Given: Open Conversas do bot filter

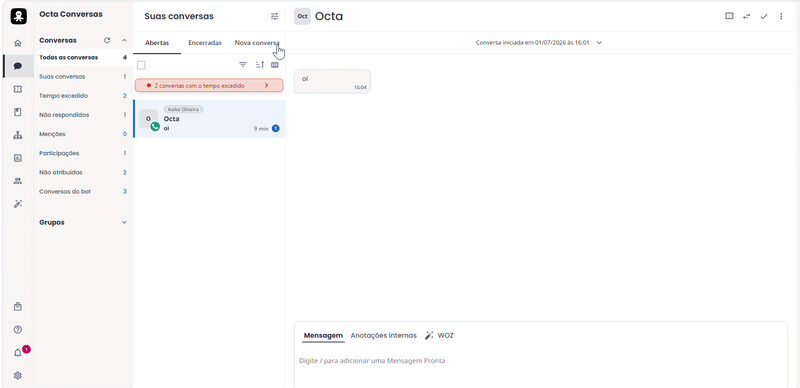Looking at the screenshot, I should (x=83, y=191).
